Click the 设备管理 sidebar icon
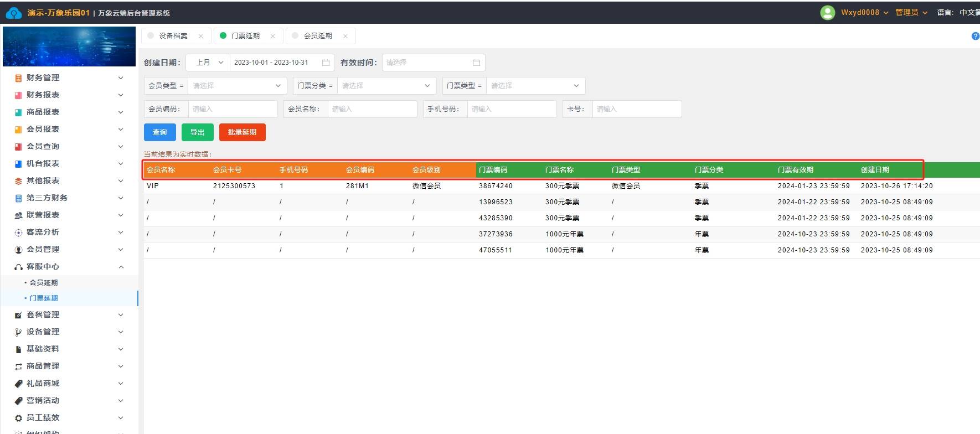Viewport: 980px width, 434px height. point(18,332)
